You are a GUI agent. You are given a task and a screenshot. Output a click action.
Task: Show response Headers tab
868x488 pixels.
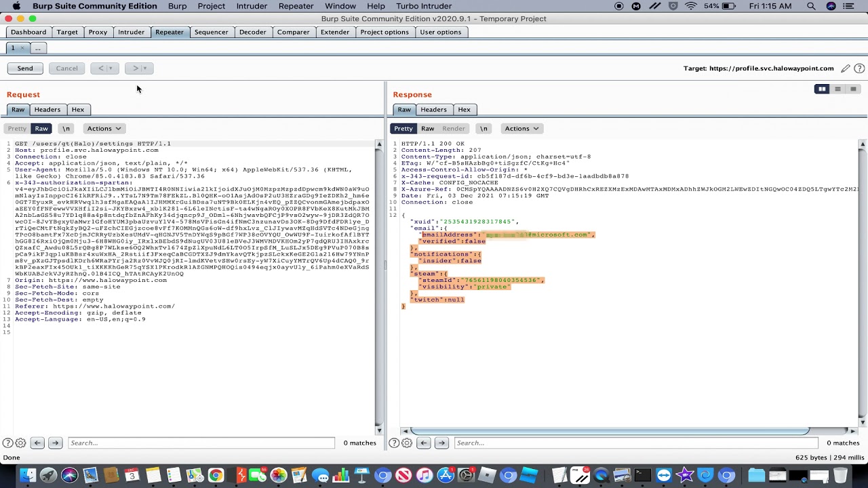pyautogui.click(x=433, y=110)
